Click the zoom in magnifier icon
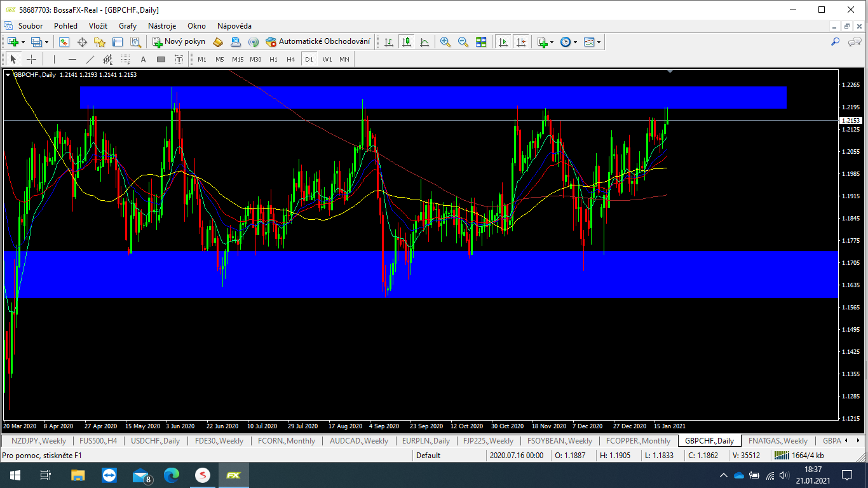868x488 pixels. [445, 42]
